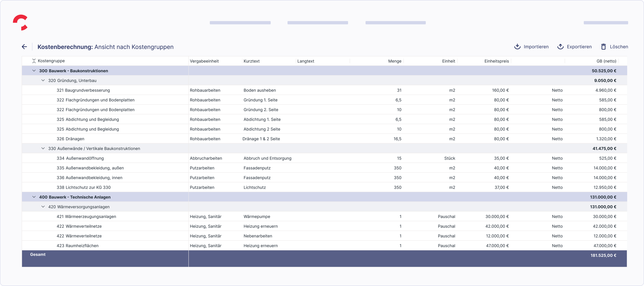Click the back arrow icon
This screenshot has width=644, height=286.
(x=24, y=47)
